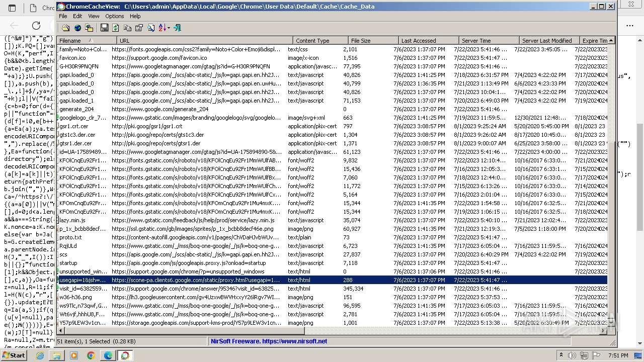Screen dimensions: 644x362
Task: Select the YS7p9LEW3v1cn row
Action: pos(332,323)
